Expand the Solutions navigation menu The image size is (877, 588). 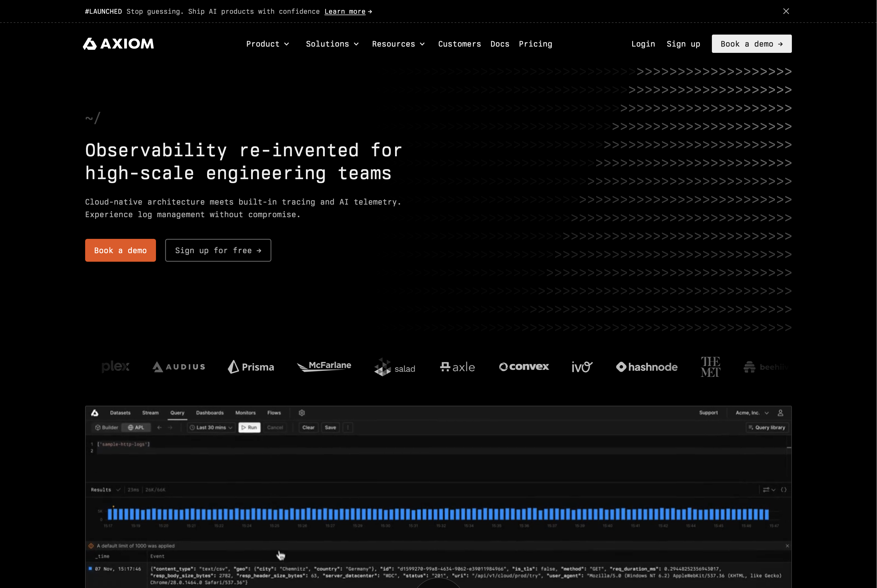coord(332,44)
